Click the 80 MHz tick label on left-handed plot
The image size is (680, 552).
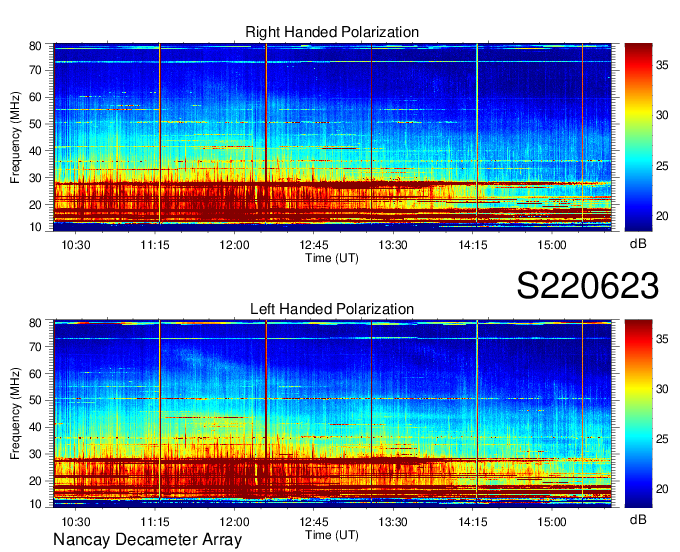click(x=35, y=323)
